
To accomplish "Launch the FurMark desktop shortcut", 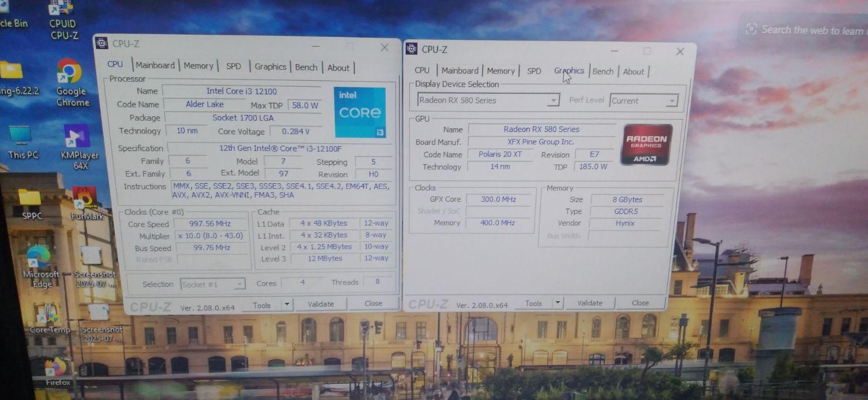I will click(x=86, y=203).
